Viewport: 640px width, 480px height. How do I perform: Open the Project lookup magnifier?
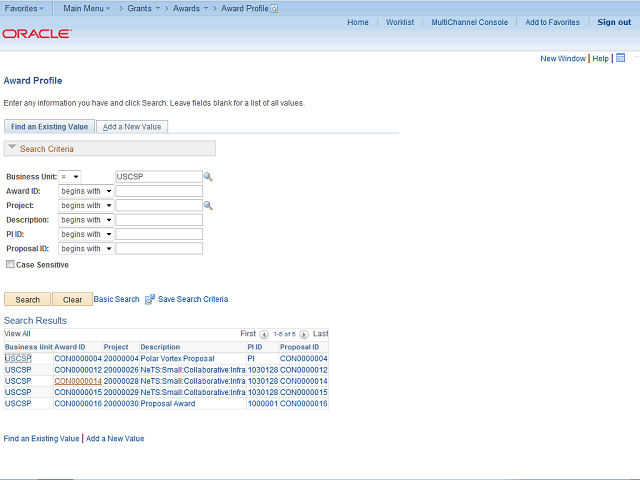(208, 205)
